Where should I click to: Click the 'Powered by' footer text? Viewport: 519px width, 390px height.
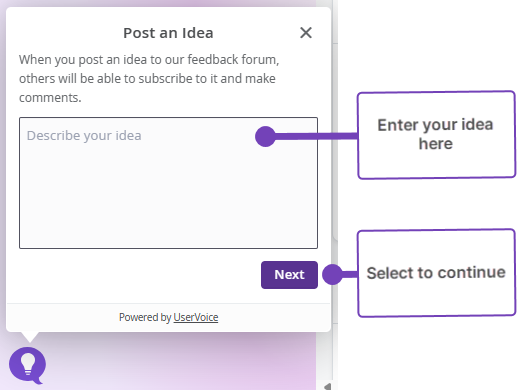coord(145,317)
